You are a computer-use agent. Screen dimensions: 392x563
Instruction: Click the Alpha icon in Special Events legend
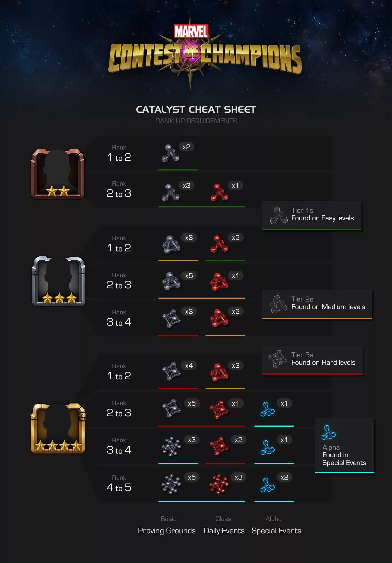tap(328, 433)
